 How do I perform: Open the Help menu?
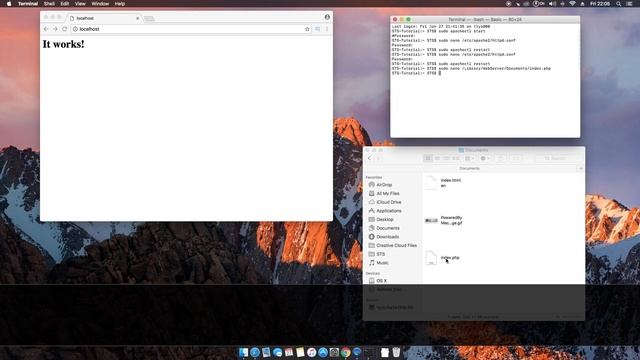[120, 4]
